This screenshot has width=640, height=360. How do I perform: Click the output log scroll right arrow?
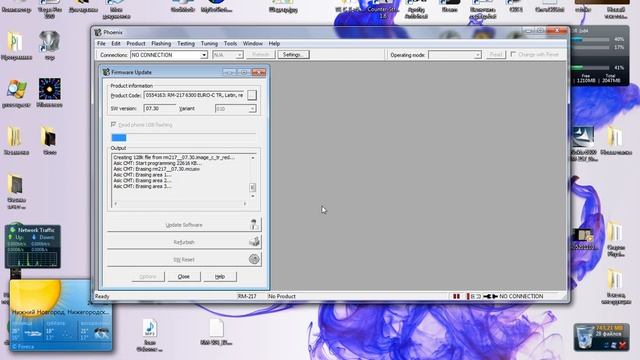tap(245, 203)
